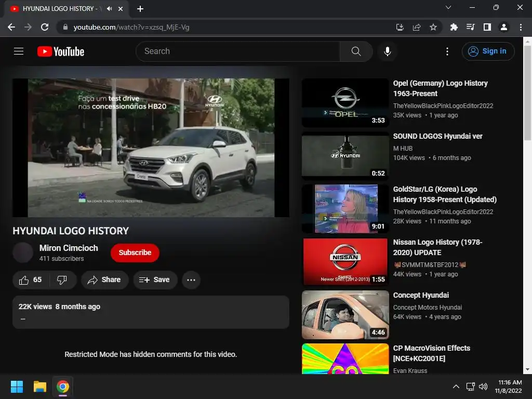The image size is (532, 399).
Task: Expand the tab search chevron
Action: point(448,7)
